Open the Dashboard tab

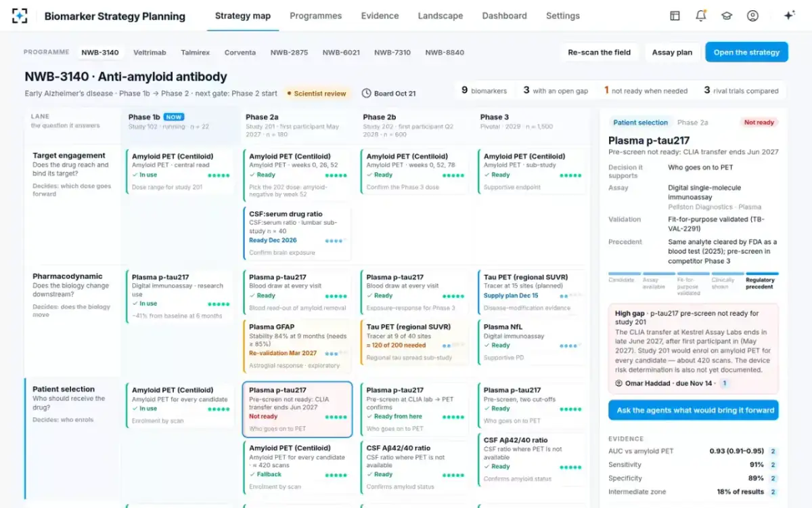click(504, 16)
